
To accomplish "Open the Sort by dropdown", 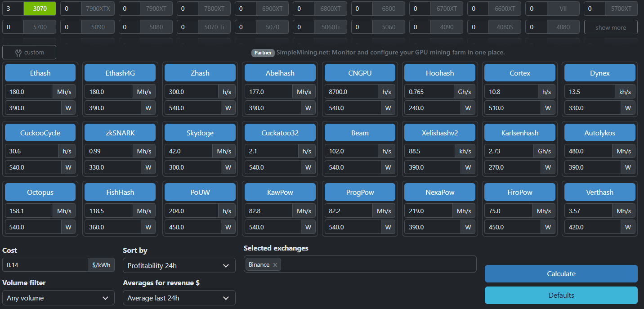I will [179, 265].
